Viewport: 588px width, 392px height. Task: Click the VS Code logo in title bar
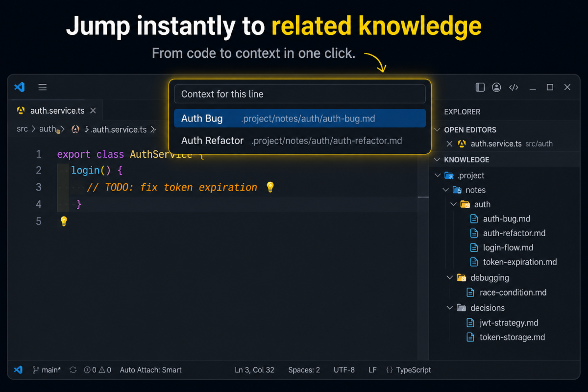(19, 87)
